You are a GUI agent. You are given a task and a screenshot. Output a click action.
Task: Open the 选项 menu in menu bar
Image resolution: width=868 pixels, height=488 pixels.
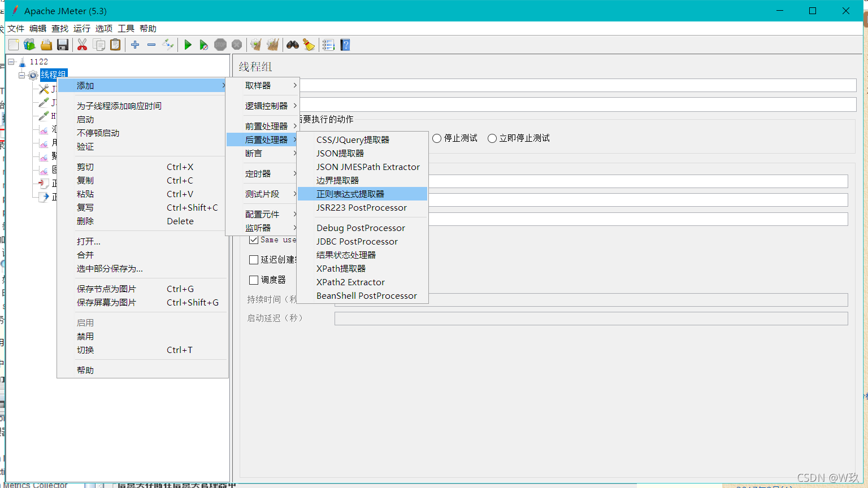[103, 28]
